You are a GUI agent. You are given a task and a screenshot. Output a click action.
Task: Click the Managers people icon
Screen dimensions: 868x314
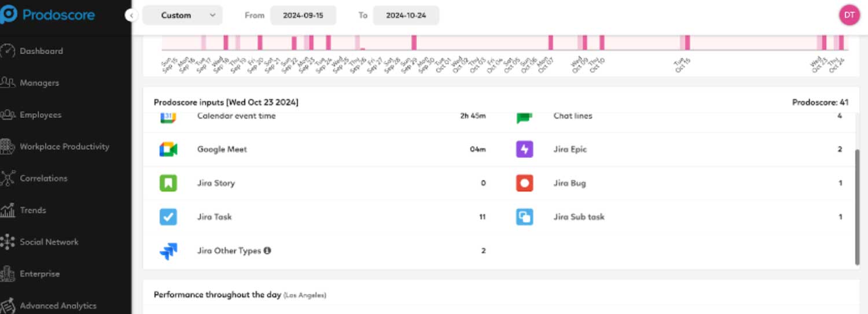click(x=8, y=83)
